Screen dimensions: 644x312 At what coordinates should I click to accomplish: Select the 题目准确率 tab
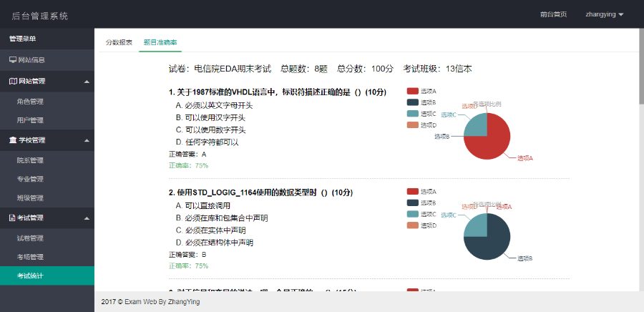pyautogui.click(x=160, y=42)
